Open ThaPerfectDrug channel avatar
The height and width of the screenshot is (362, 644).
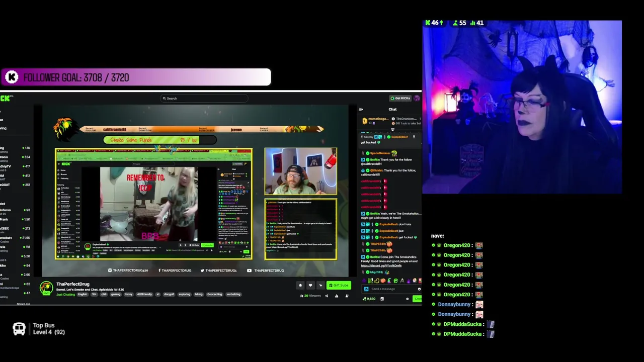point(46,288)
